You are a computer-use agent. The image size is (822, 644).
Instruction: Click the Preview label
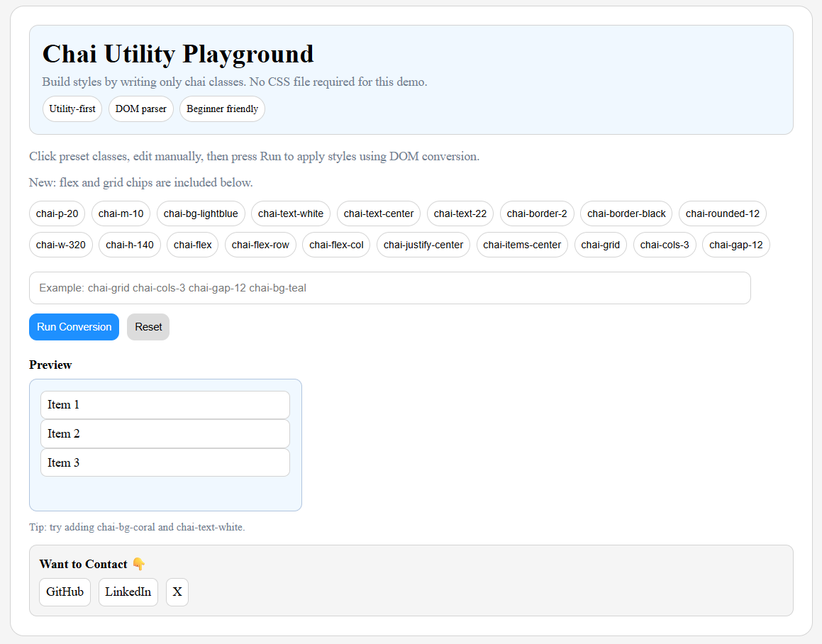(x=50, y=365)
